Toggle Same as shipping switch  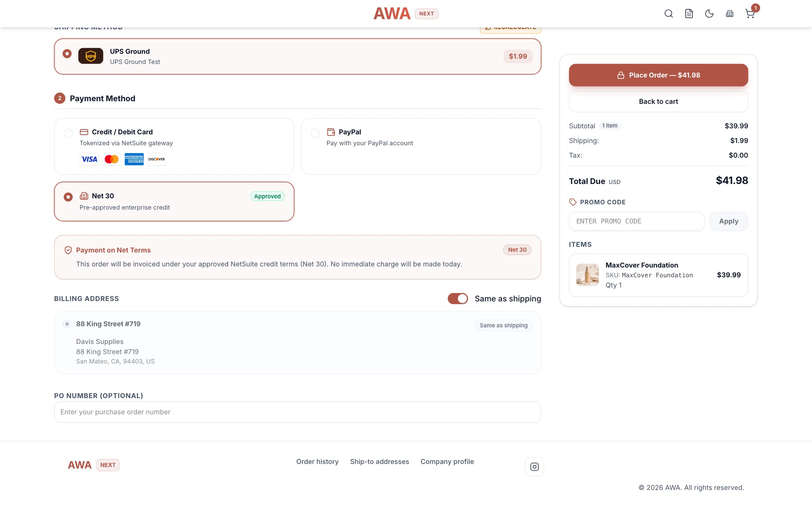pyautogui.click(x=458, y=299)
